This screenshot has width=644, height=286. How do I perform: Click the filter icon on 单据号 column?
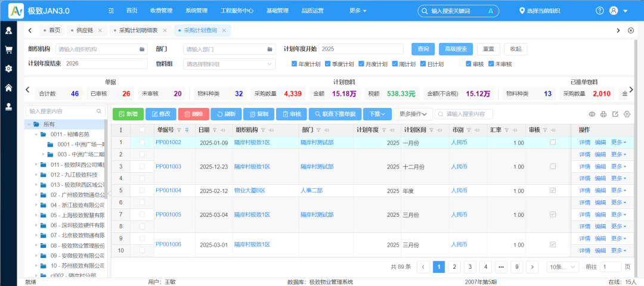pyautogui.click(x=179, y=130)
